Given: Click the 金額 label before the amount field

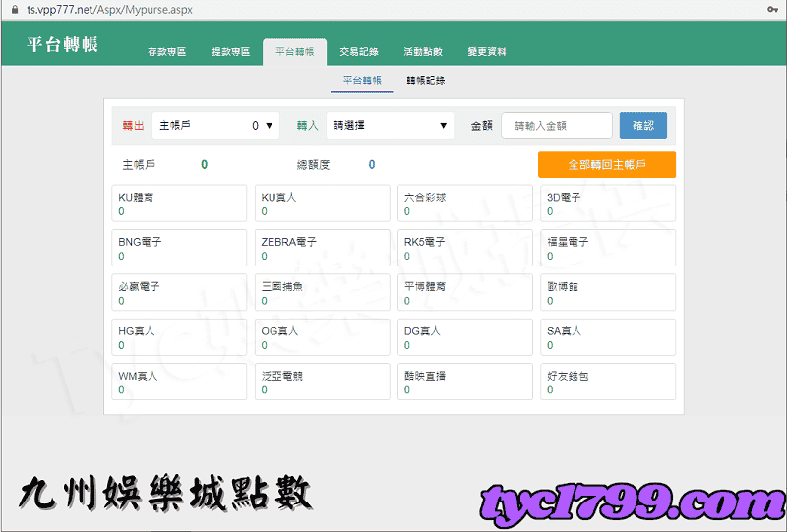Looking at the screenshot, I should [482, 126].
